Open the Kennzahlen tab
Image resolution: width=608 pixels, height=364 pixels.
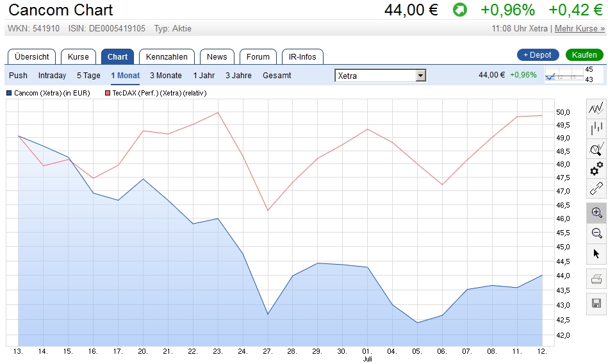pos(167,56)
